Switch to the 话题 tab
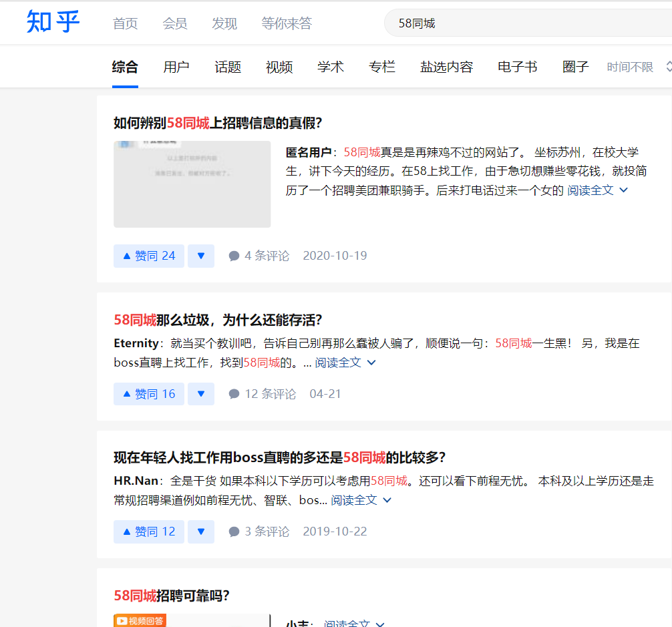672x627 pixels. coord(228,67)
